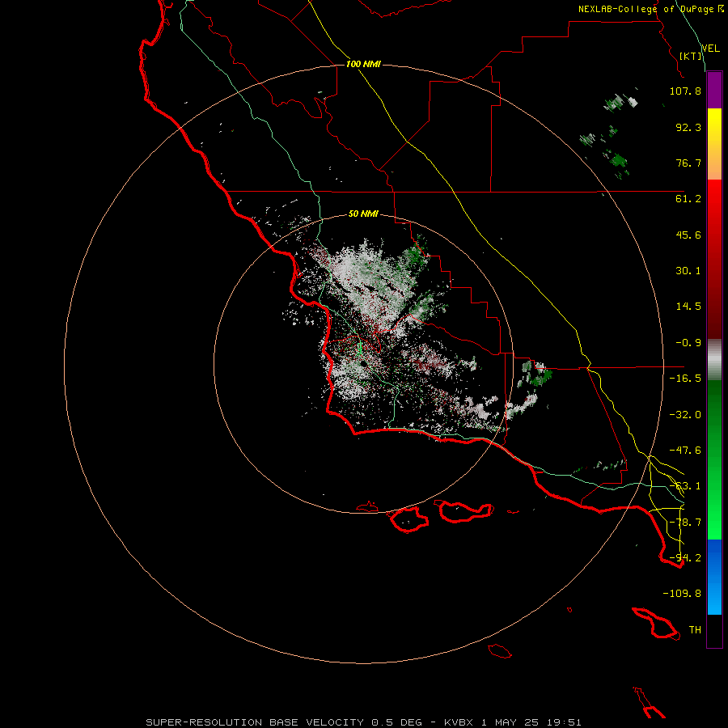The height and width of the screenshot is (728, 728).
Task: Pick the purple band of the velocity scale
Action: pyautogui.click(x=714, y=90)
